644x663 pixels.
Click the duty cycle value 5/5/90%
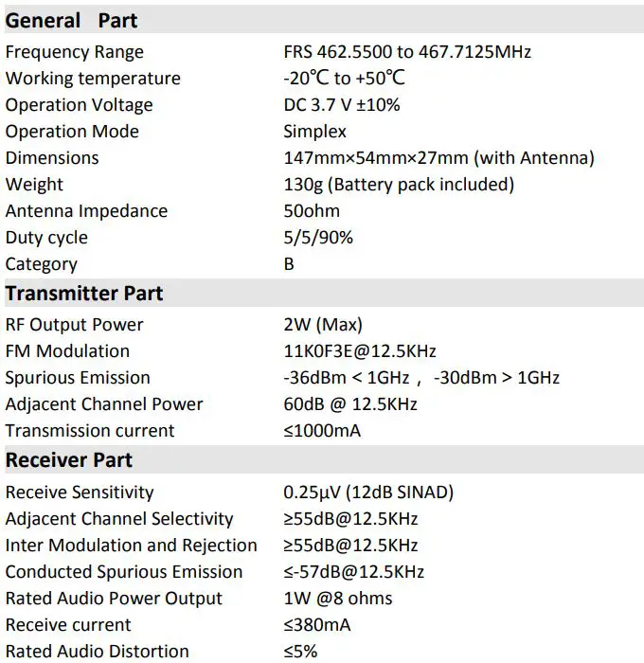(x=318, y=238)
